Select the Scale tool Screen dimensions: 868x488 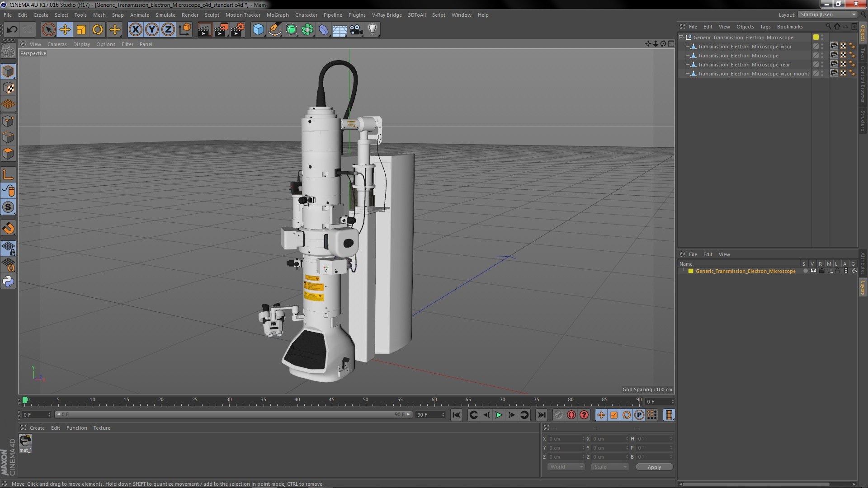click(x=81, y=30)
